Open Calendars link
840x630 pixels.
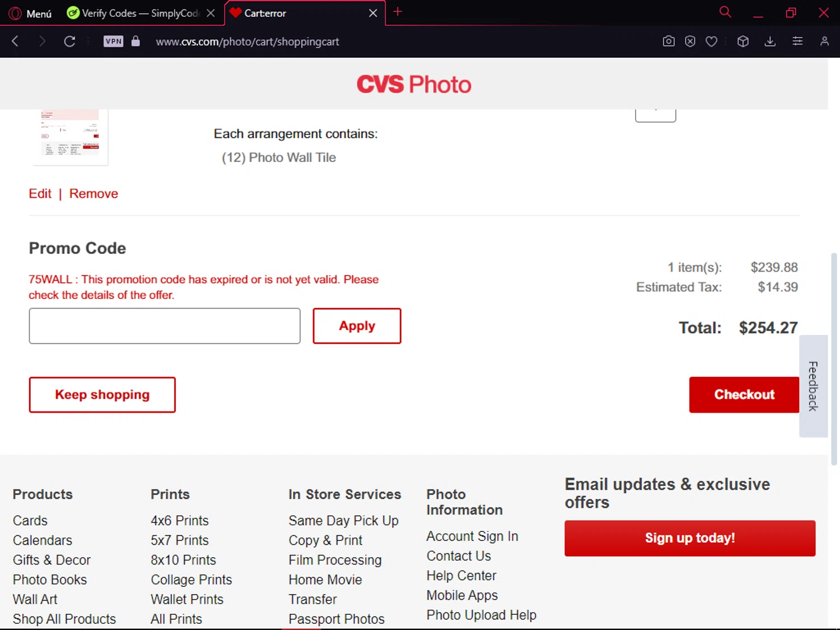tap(43, 540)
